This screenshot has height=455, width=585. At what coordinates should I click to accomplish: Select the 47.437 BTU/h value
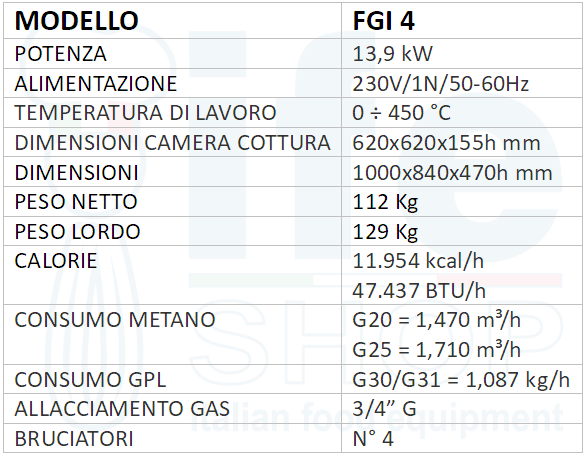pos(419,290)
